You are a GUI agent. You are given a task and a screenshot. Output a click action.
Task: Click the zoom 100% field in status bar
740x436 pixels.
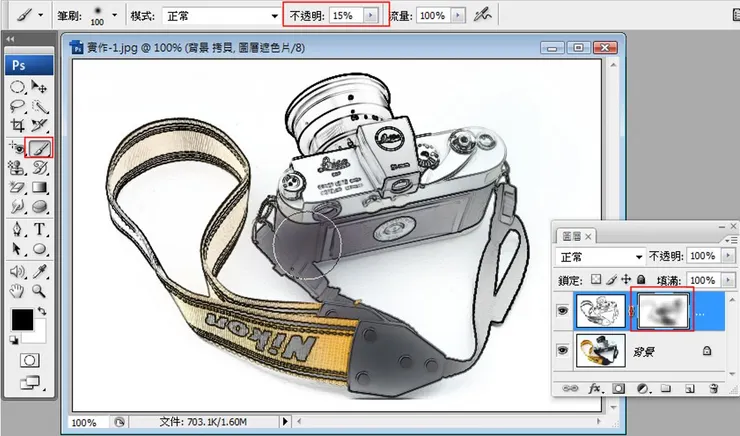pos(89,422)
